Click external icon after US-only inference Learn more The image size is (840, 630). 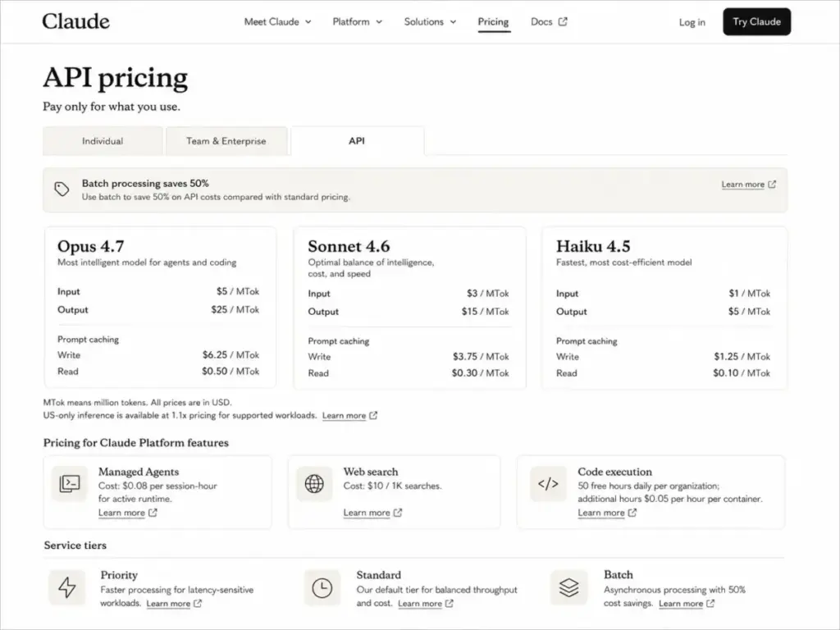[x=373, y=415]
